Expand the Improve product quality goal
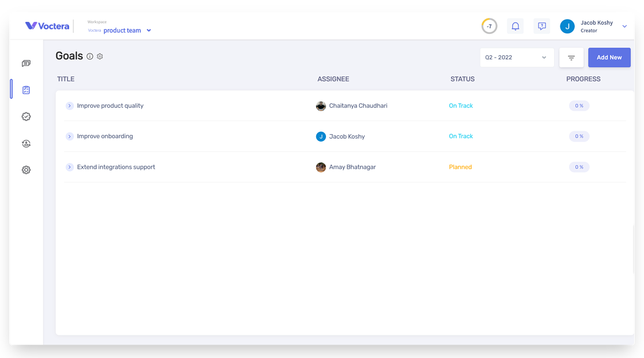This screenshot has height=358, width=644. click(69, 106)
